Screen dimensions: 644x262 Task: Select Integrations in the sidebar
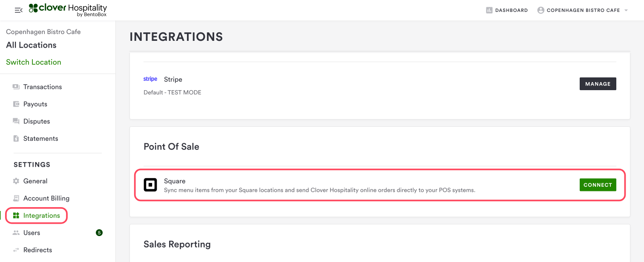[41, 216]
